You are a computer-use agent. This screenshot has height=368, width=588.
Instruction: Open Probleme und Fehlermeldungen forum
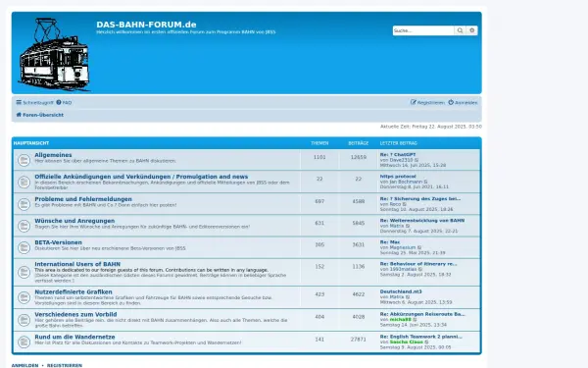(x=83, y=199)
